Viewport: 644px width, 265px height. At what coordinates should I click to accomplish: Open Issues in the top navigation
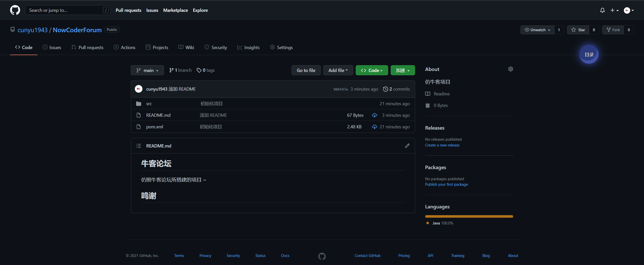152,10
